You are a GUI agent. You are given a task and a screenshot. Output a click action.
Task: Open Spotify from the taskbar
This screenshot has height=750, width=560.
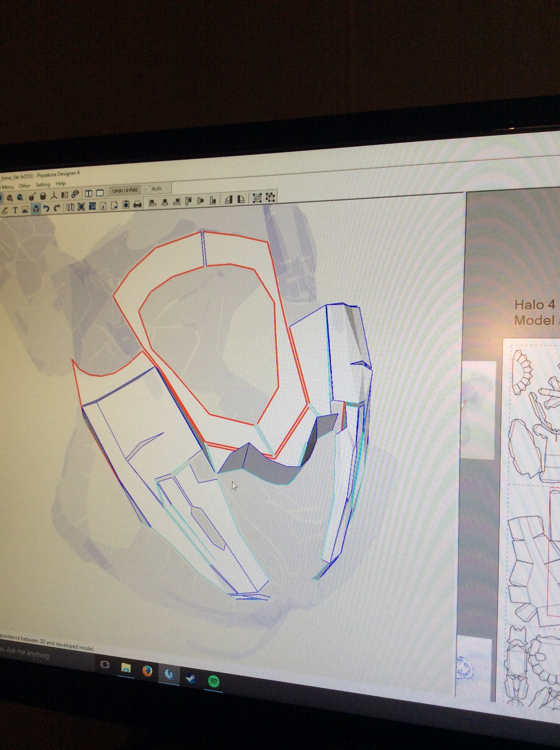[213, 681]
